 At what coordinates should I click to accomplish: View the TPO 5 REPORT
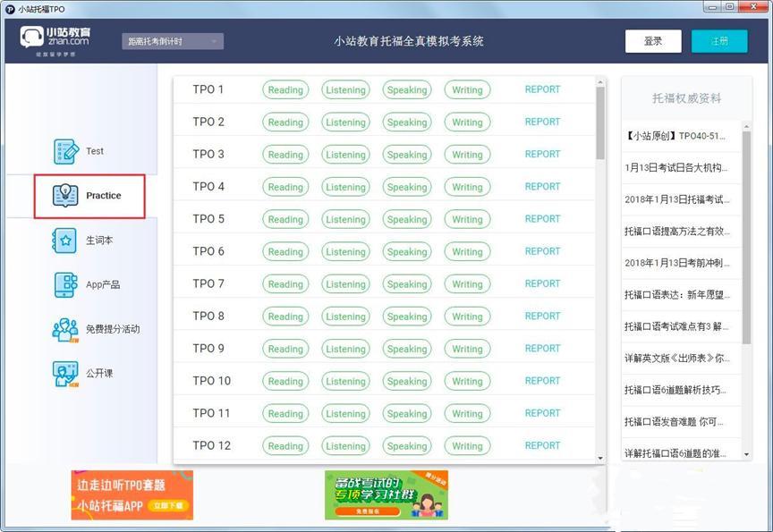(542, 219)
